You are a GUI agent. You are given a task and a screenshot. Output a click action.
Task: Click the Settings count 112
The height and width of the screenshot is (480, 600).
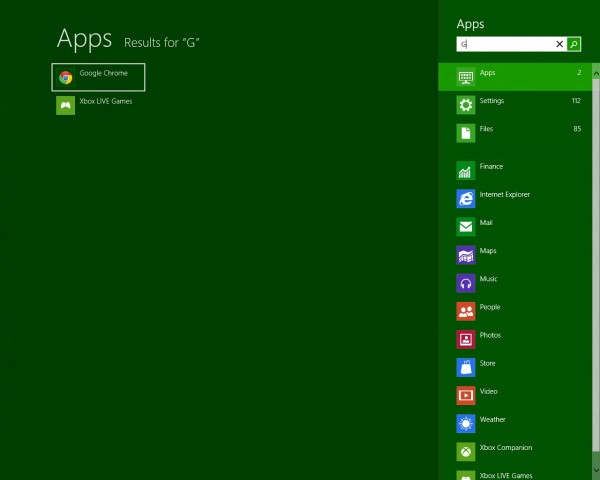[576, 101]
